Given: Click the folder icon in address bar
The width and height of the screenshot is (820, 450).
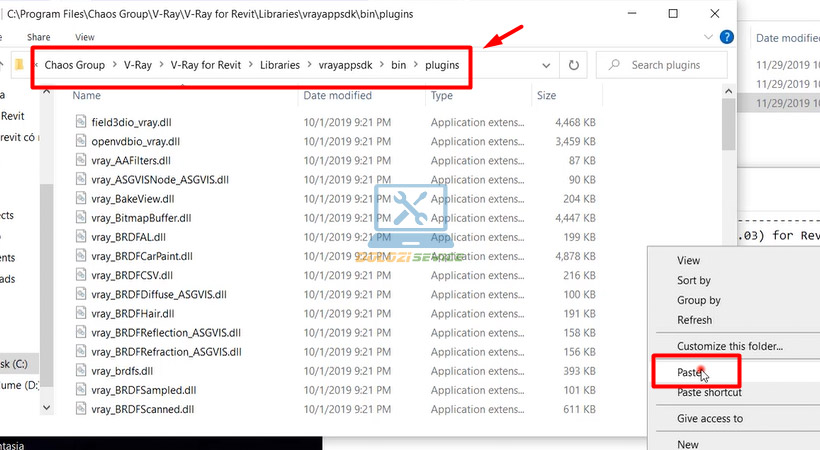Looking at the screenshot, I should 19,65.
